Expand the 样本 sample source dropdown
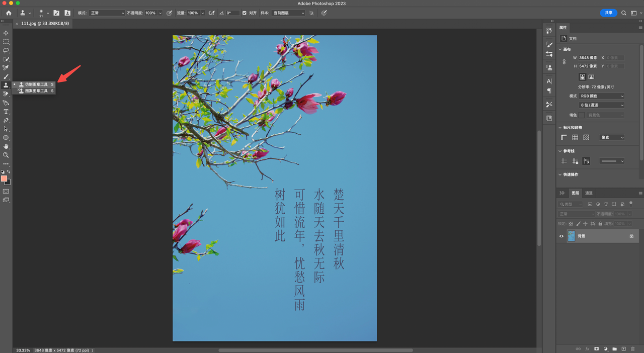 288,13
